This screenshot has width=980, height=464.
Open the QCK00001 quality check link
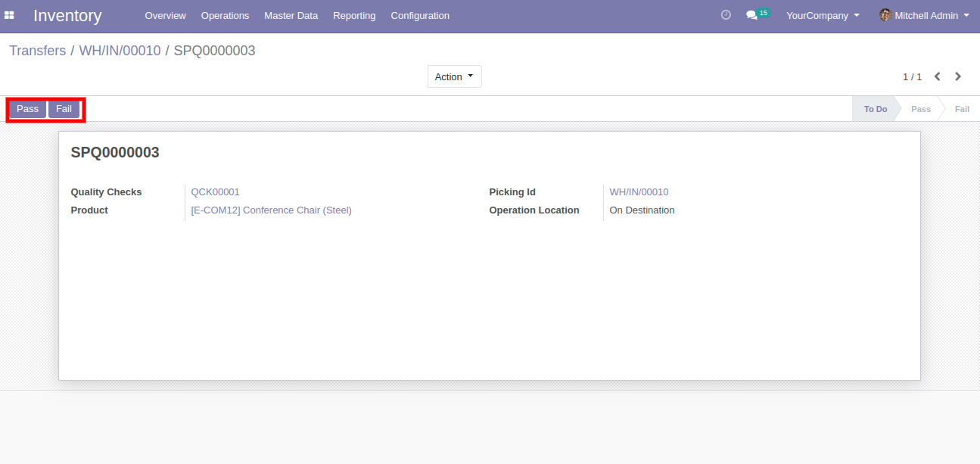click(215, 192)
